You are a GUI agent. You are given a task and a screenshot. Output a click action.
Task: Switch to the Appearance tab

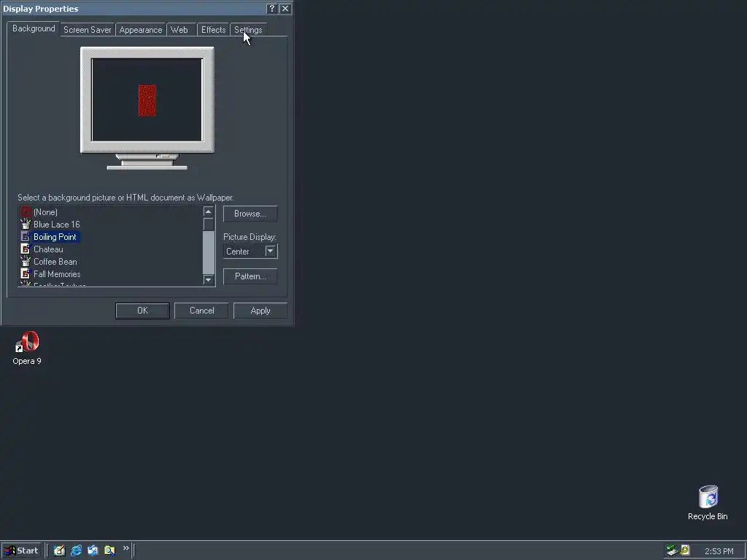[141, 29]
